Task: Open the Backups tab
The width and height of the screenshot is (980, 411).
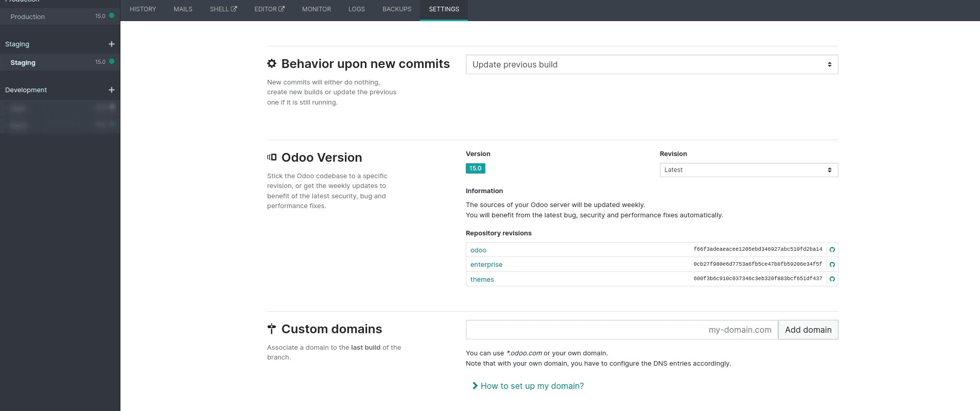Action: coord(396,9)
